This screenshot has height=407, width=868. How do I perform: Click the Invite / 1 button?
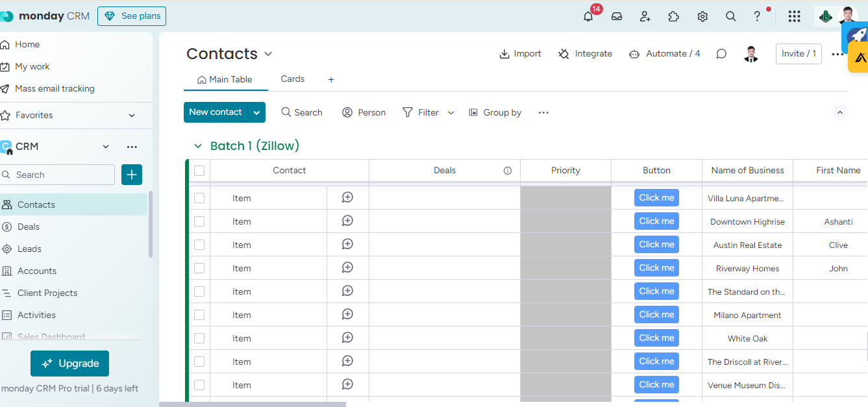coord(799,54)
